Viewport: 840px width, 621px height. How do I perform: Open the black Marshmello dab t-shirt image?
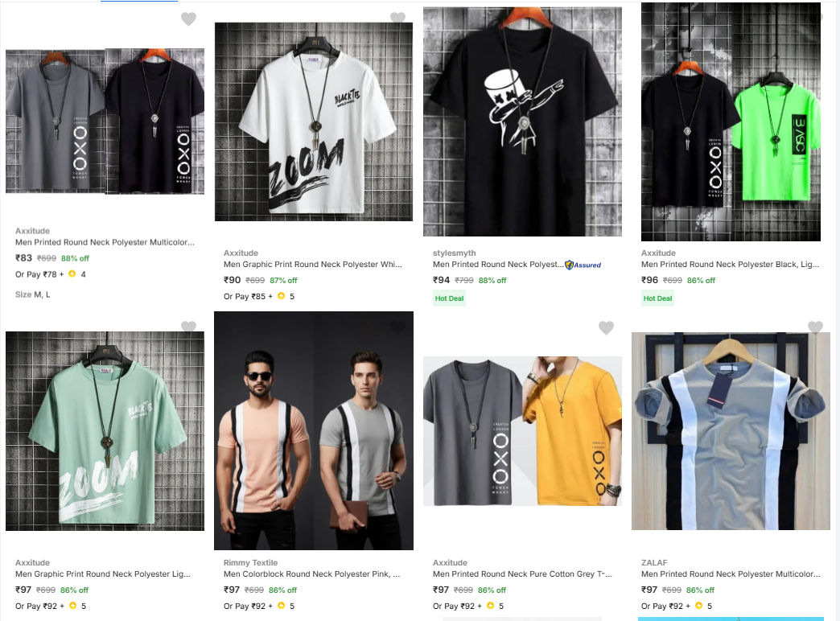click(522, 121)
